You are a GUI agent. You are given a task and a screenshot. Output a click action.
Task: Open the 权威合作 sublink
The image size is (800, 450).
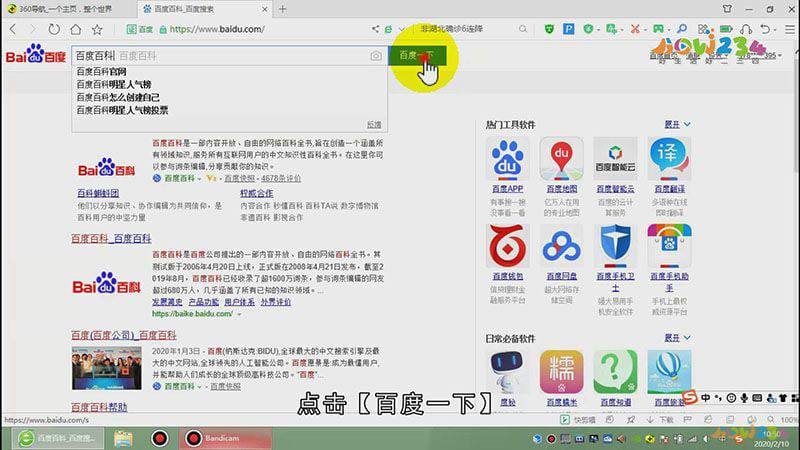click(257, 193)
